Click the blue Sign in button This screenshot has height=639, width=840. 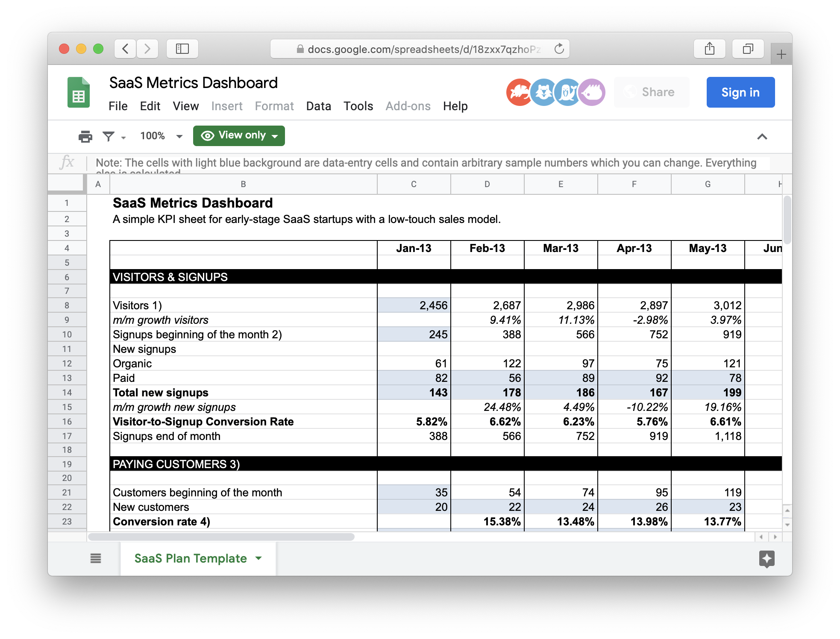[x=740, y=92]
